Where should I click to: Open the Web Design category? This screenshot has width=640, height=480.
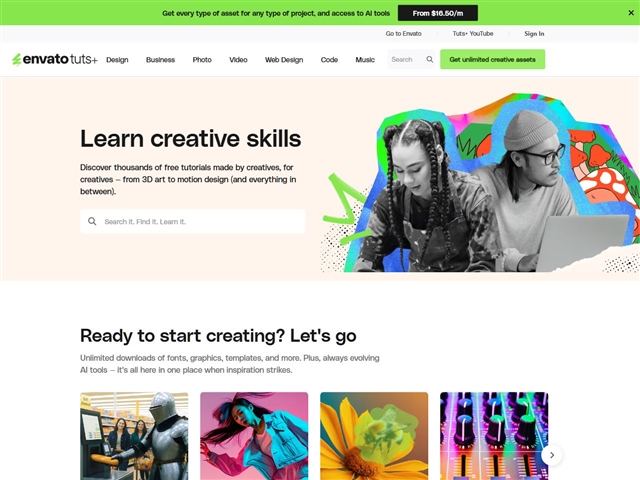point(284,60)
